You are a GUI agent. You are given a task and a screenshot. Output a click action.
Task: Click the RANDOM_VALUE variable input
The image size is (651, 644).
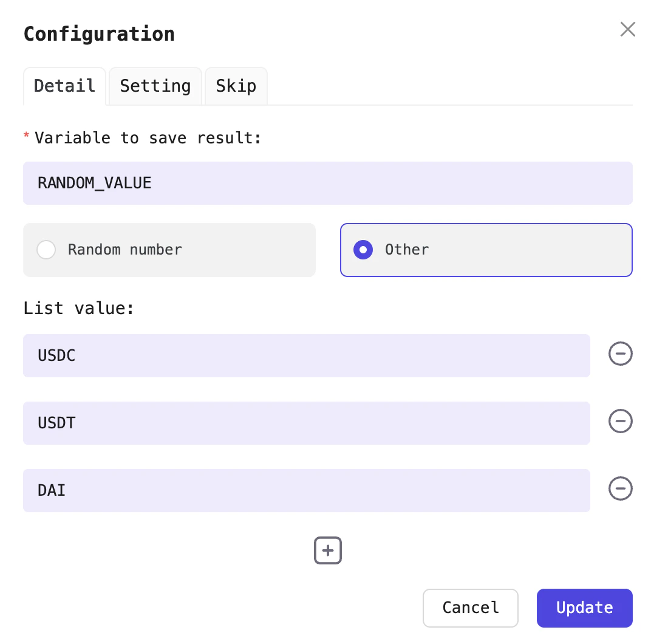[328, 183]
